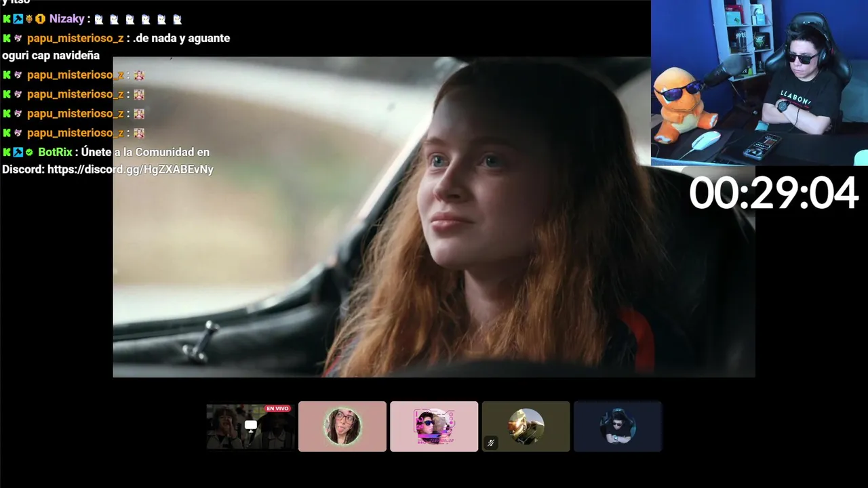Click the streamer's webcam feed
The height and width of the screenshot is (488, 868).
[759, 83]
